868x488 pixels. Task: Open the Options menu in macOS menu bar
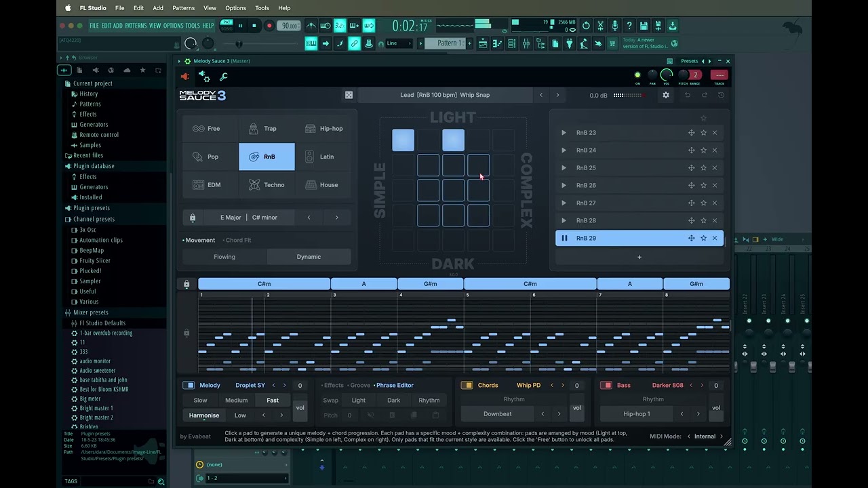coord(235,8)
